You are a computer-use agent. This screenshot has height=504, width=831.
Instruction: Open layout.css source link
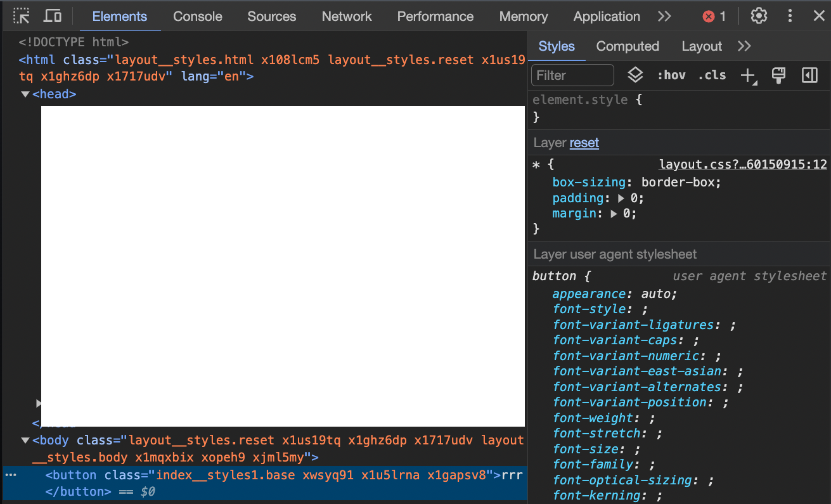743,164
